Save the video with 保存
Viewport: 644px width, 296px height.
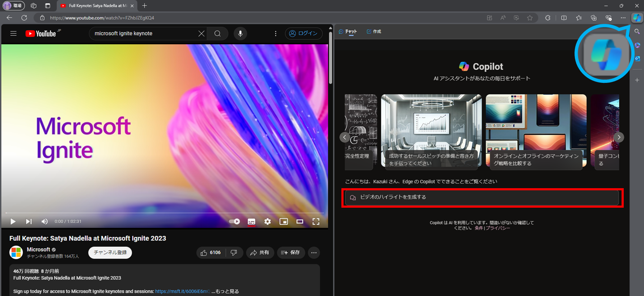291,253
